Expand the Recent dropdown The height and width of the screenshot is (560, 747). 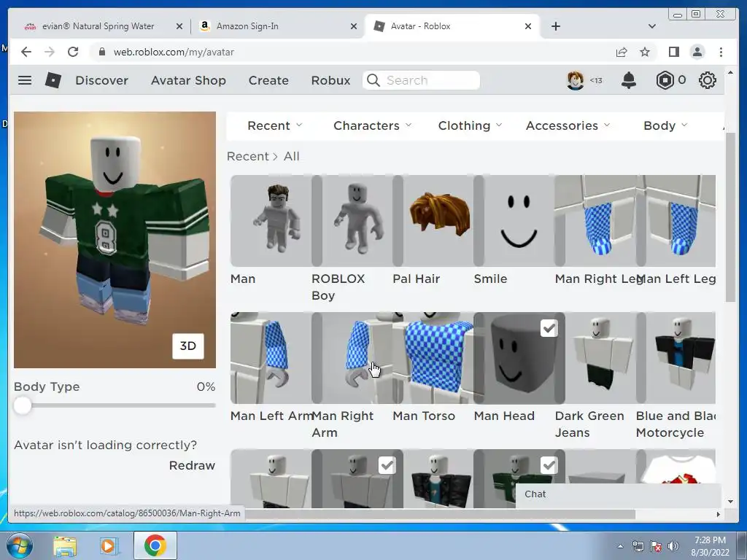click(x=275, y=125)
